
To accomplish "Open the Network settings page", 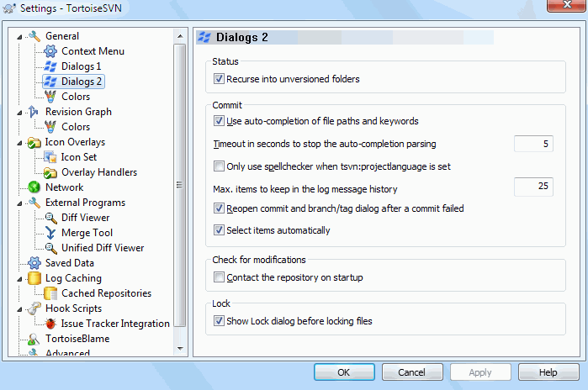I will point(64,187).
